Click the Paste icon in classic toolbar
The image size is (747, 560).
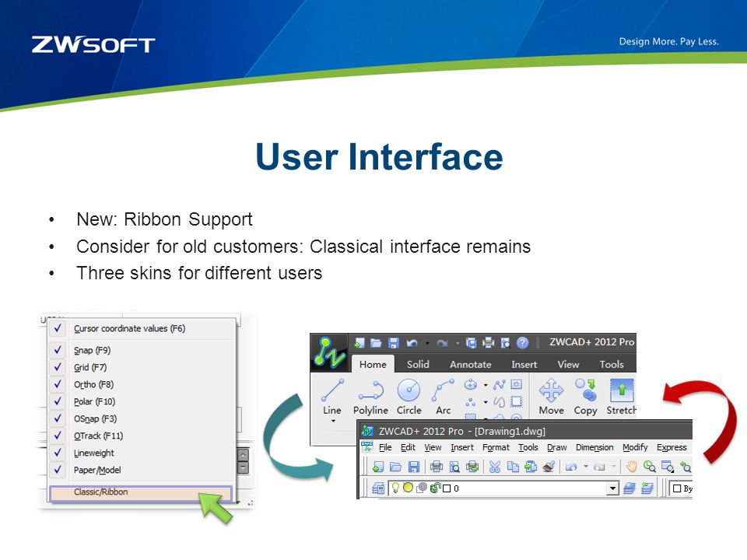click(531, 467)
